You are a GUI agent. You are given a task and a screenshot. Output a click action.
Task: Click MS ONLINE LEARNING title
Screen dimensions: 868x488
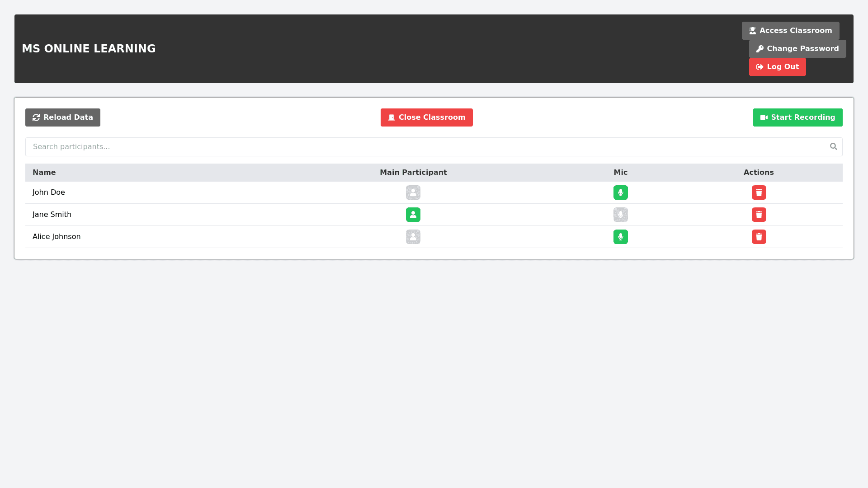click(89, 49)
